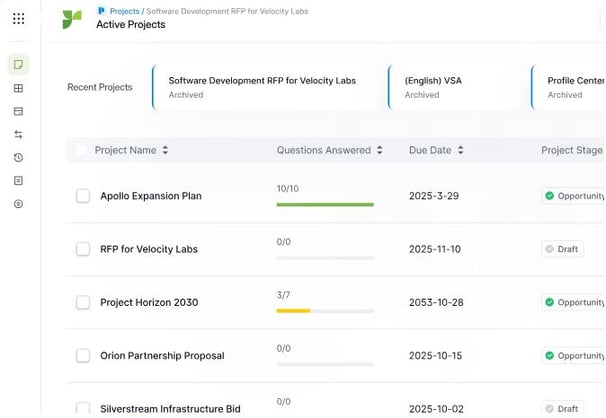
Task: Open the (English) VSA recent project card
Action: (456, 87)
